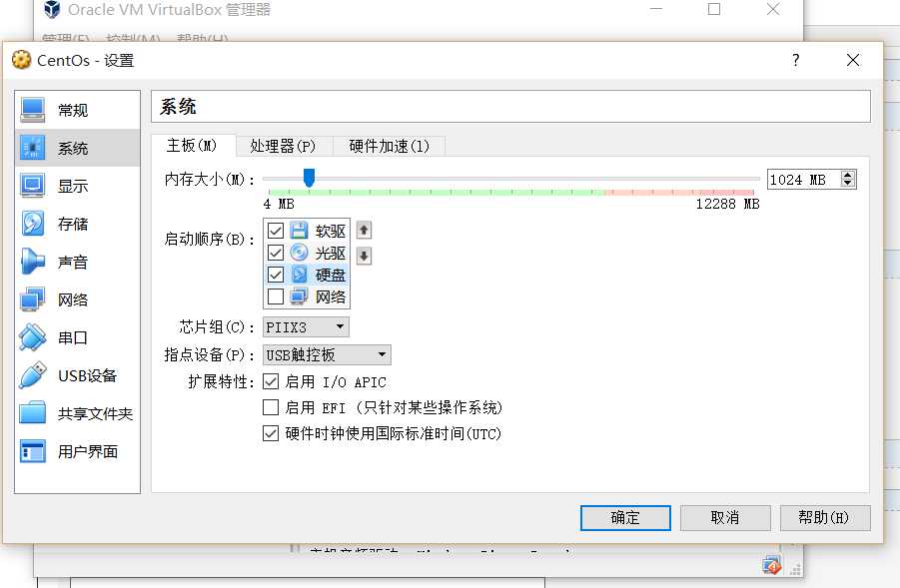Select the 软驱 floppy boot device icon

(299, 231)
